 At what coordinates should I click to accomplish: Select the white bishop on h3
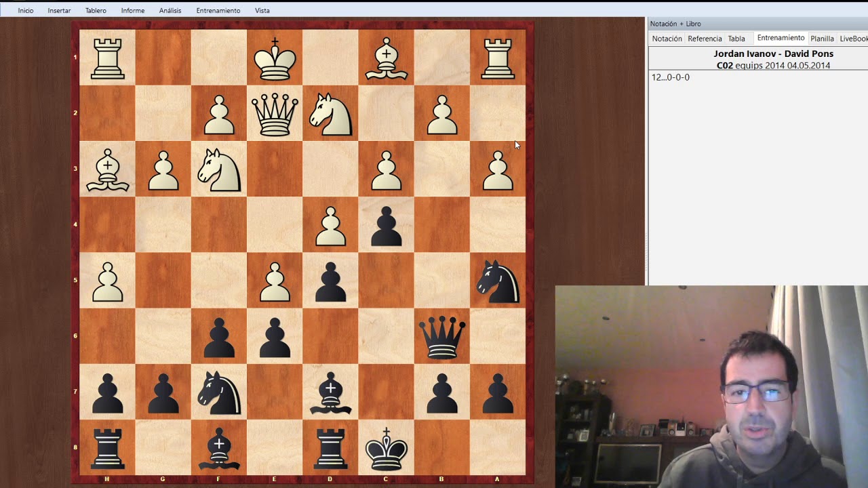click(107, 171)
